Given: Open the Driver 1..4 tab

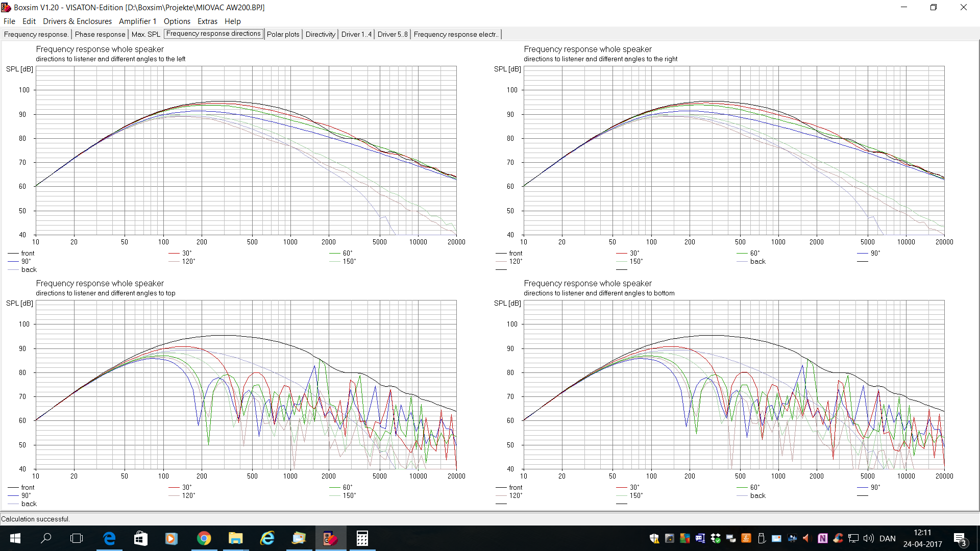Looking at the screenshot, I should point(356,34).
